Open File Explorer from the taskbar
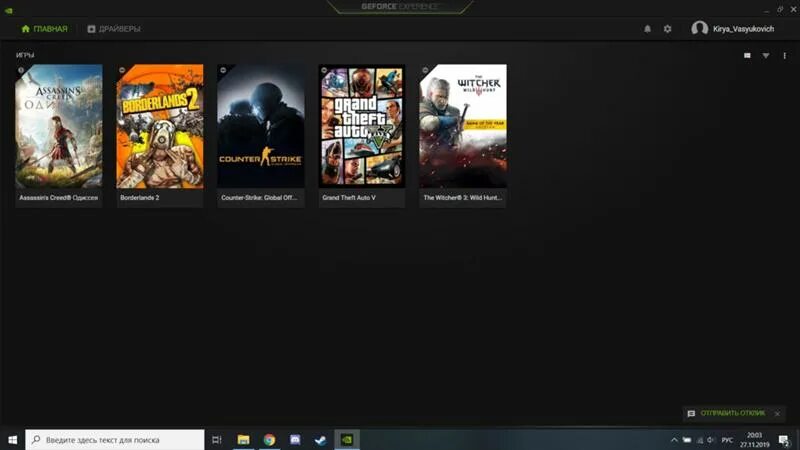This screenshot has width=800, height=450. pyautogui.click(x=243, y=440)
